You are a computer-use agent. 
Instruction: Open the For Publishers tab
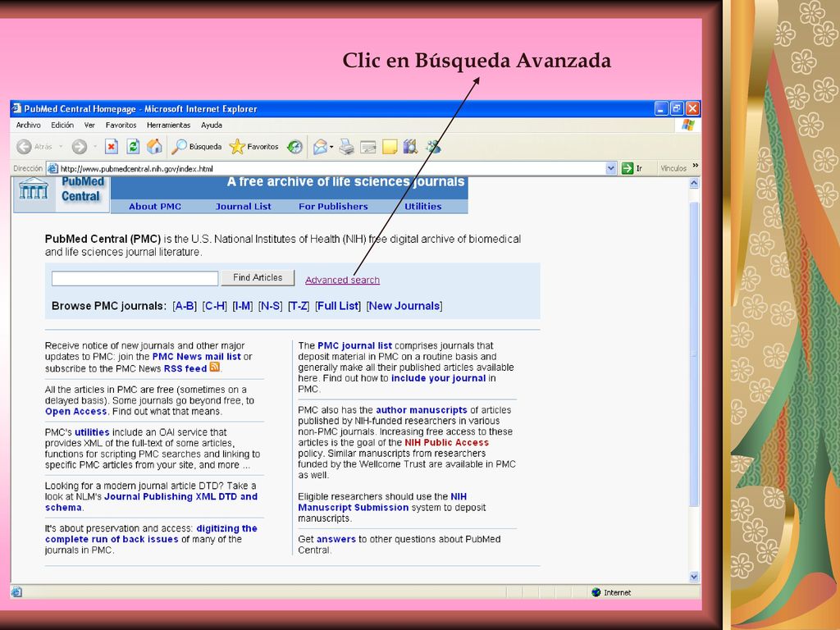pos(333,206)
